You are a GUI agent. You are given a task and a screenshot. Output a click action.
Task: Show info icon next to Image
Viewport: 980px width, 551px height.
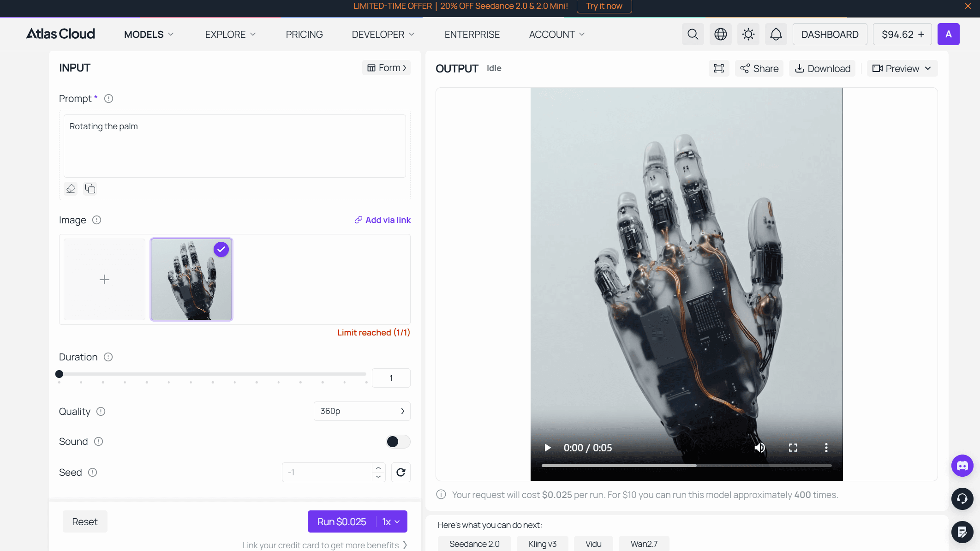pyautogui.click(x=96, y=220)
